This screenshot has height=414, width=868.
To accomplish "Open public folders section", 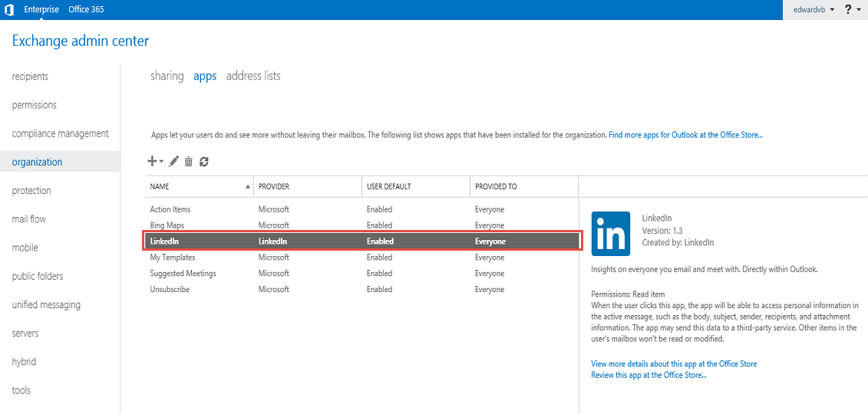I will (38, 276).
